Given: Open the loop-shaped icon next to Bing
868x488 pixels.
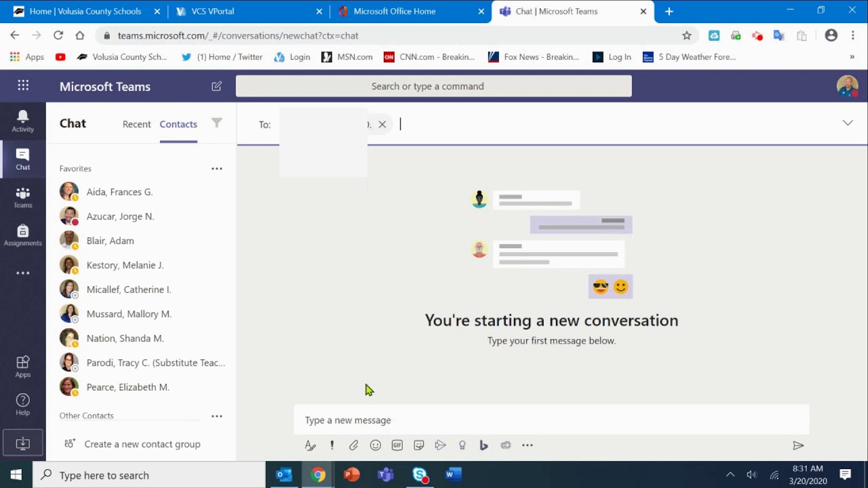Looking at the screenshot, I should tap(505, 445).
